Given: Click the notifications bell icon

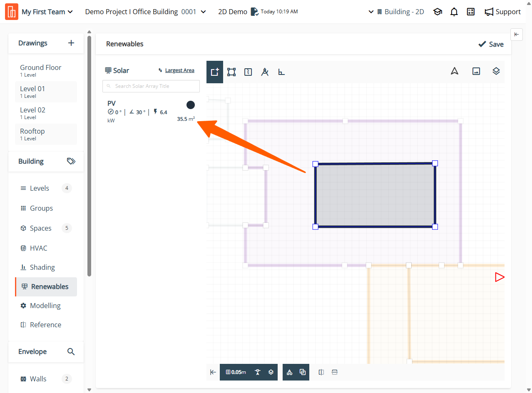Looking at the screenshot, I should [x=454, y=12].
